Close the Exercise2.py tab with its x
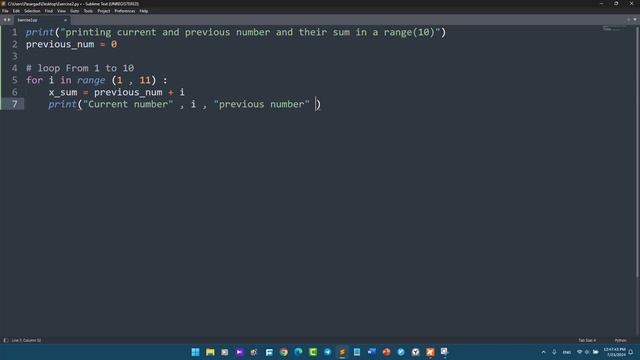The image size is (640, 360). (65, 20)
